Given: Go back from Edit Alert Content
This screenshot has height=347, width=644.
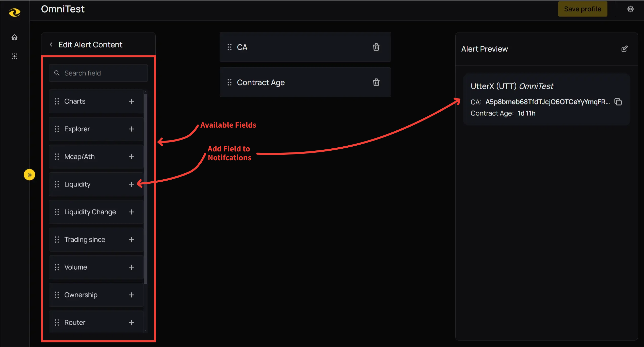Looking at the screenshot, I should click(51, 45).
